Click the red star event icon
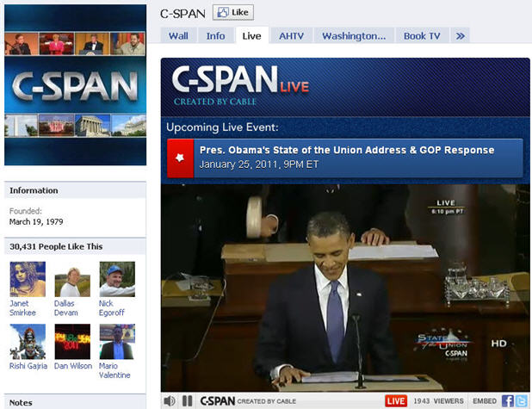532x409 pixels. [179, 158]
